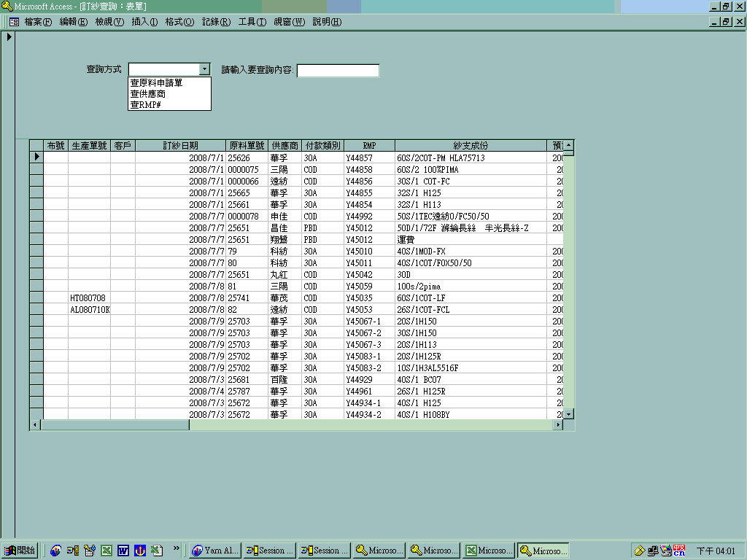The height and width of the screenshot is (560, 747).
Task: Click datasheet vertical scrollbar up arrow
Action: [x=569, y=145]
